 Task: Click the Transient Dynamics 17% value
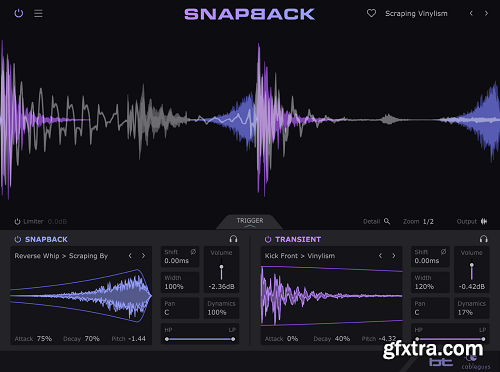click(465, 312)
